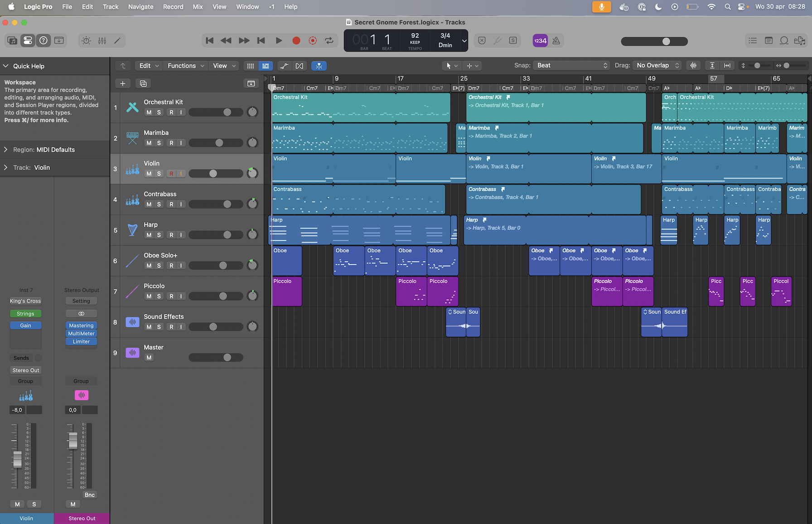Viewport: 812px width, 524px height.
Task: Open the Edit dropdown in tracks area
Action: click(149, 66)
